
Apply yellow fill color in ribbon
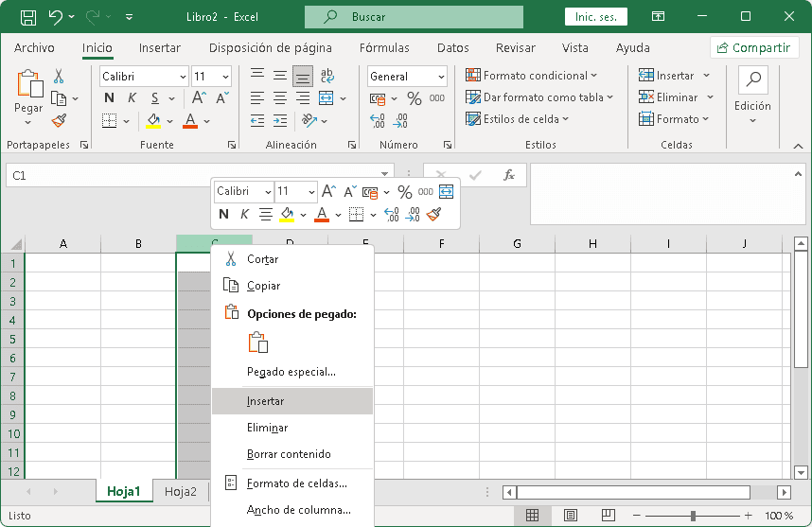pyautogui.click(x=153, y=120)
